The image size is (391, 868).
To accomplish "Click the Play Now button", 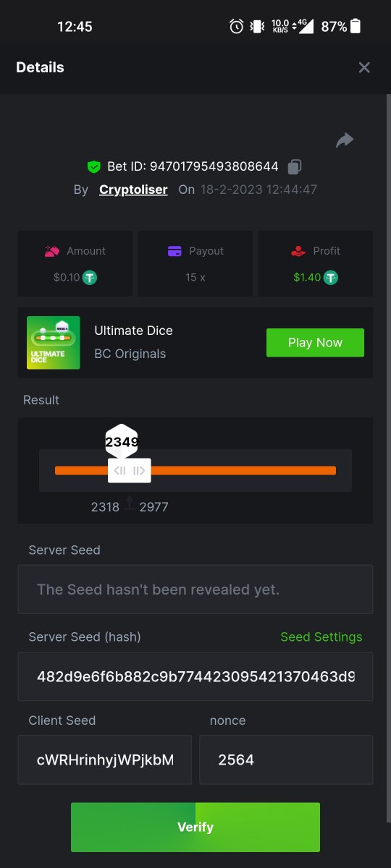I will pos(315,343).
